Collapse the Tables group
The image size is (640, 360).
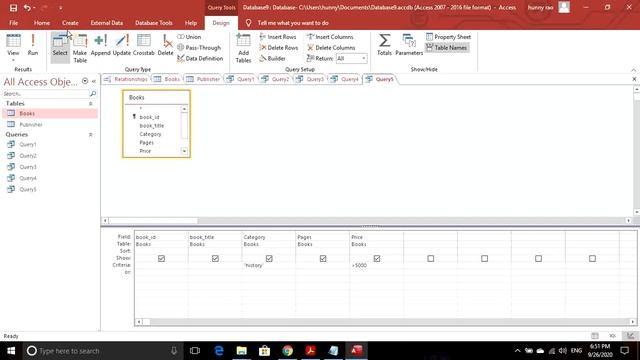click(x=91, y=104)
